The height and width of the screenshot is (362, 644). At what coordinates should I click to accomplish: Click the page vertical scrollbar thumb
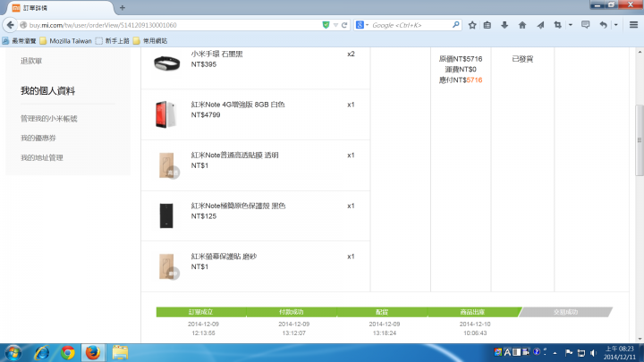[639, 140]
